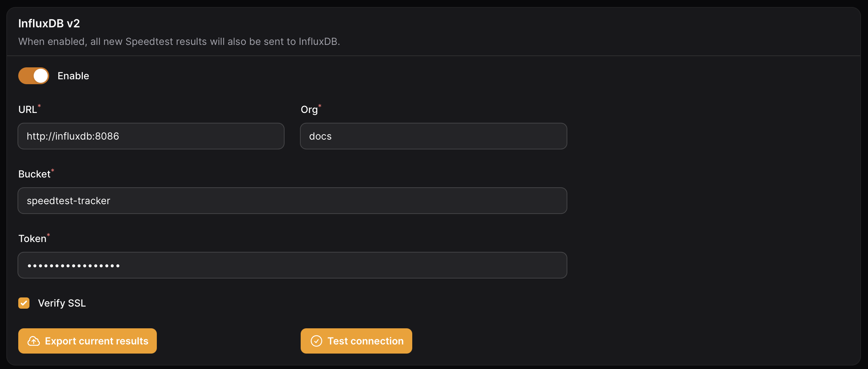Select the Bucket field with speedtest-tracker
Screen dimensions: 868x369
pos(292,201)
